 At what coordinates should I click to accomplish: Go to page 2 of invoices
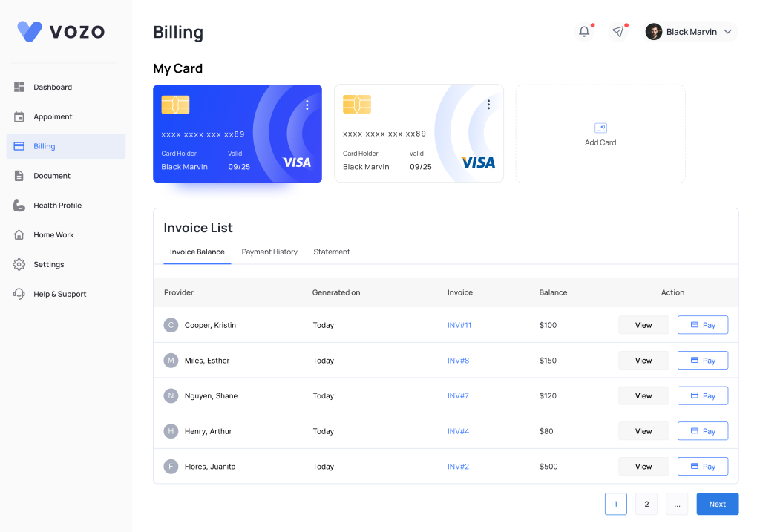tap(646, 505)
